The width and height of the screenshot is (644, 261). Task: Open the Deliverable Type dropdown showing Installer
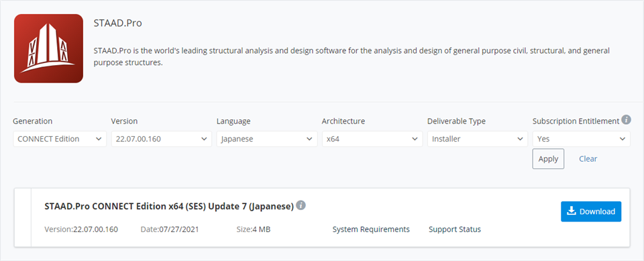[x=478, y=139]
